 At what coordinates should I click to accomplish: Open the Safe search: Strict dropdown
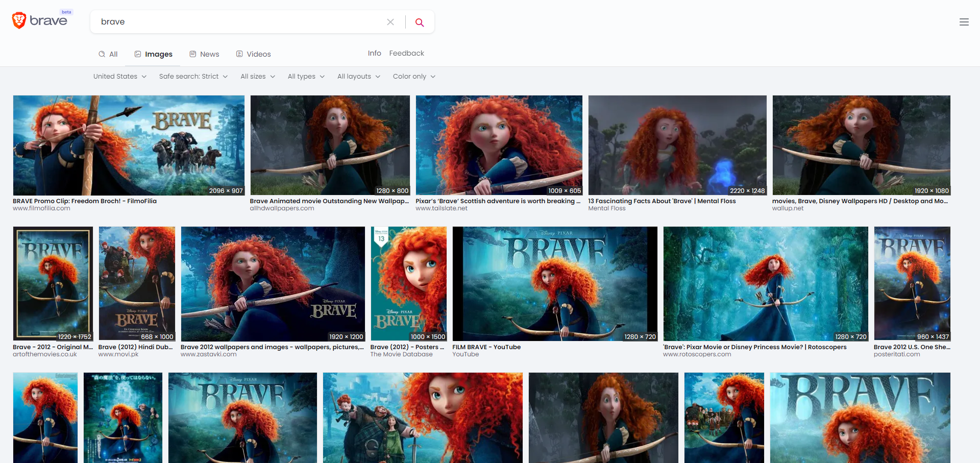[193, 77]
